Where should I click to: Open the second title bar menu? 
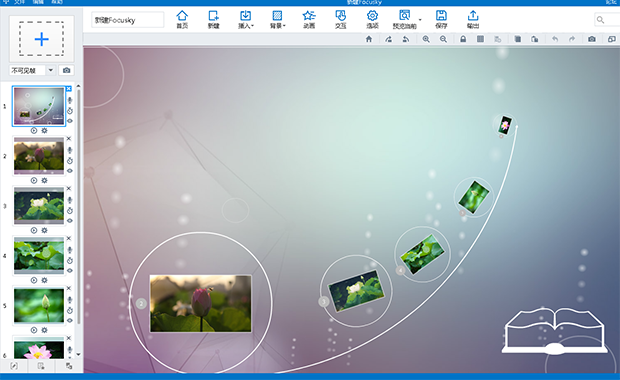[x=38, y=2]
